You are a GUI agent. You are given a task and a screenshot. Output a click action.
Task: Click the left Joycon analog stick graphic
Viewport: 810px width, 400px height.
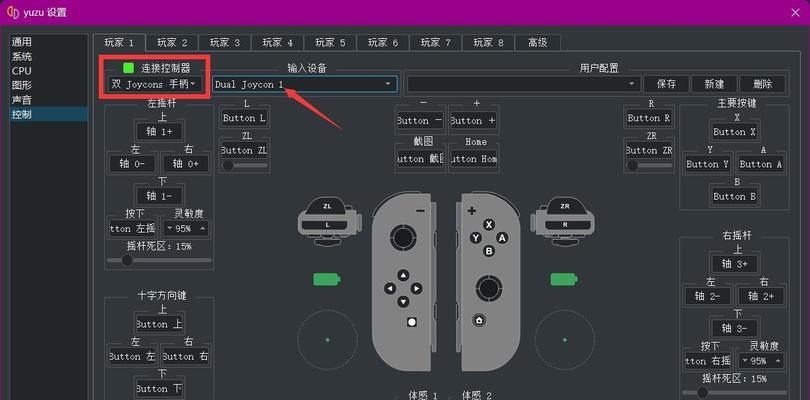403,238
